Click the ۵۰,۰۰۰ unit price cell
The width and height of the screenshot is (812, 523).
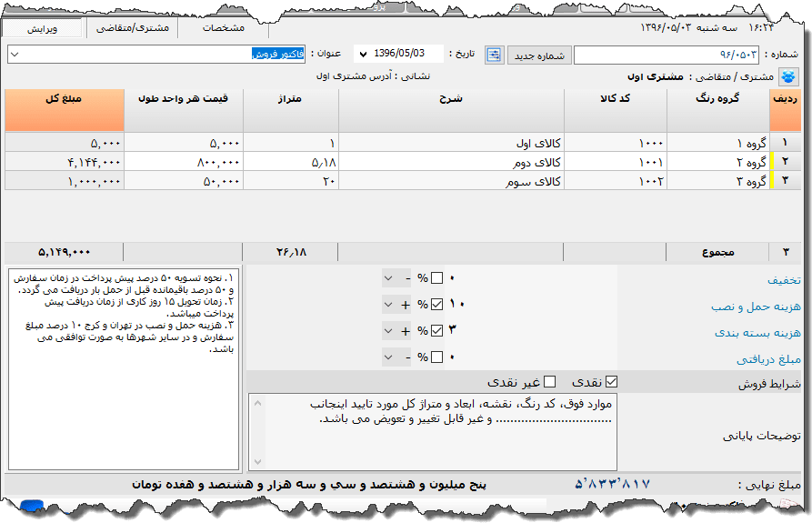click(x=184, y=181)
